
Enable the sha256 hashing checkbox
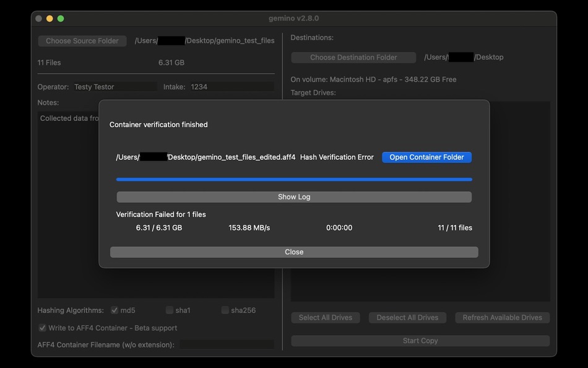(x=225, y=310)
